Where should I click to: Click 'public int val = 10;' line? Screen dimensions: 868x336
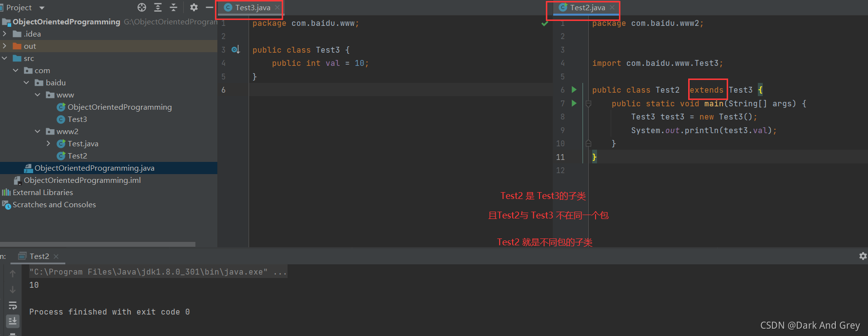(320, 63)
